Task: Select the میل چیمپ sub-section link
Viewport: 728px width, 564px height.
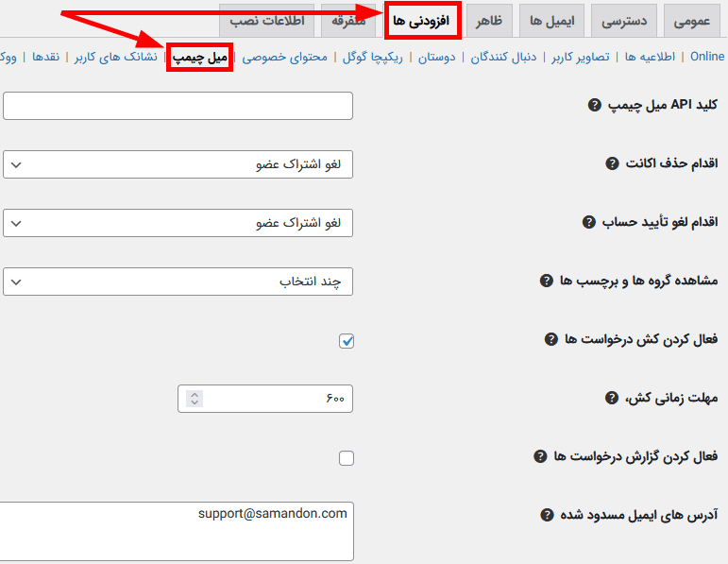Action: pos(200,57)
